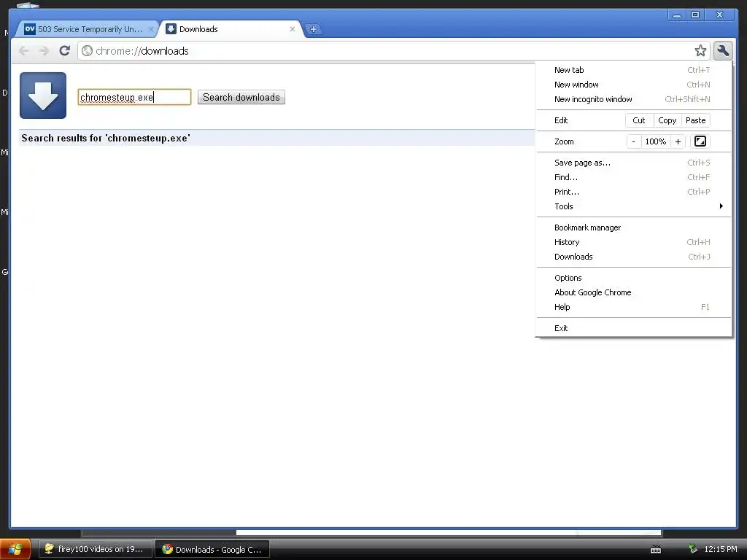
Task: Select the Downloads tab
Action: tap(231, 29)
